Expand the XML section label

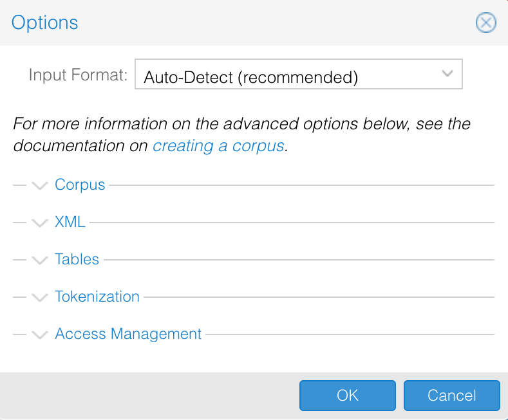(x=70, y=222)
